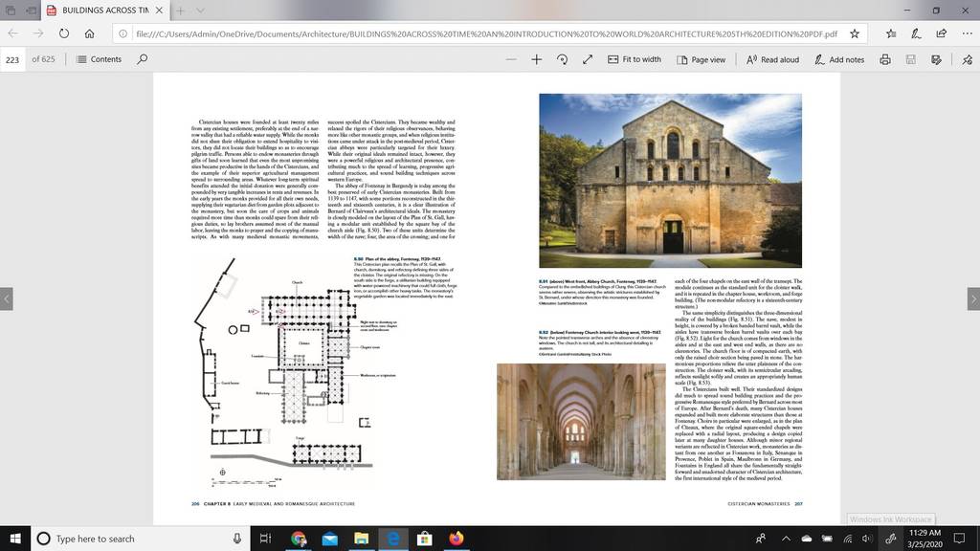Expand tab preview chevron
980x551 pixels.
(200, 10)
